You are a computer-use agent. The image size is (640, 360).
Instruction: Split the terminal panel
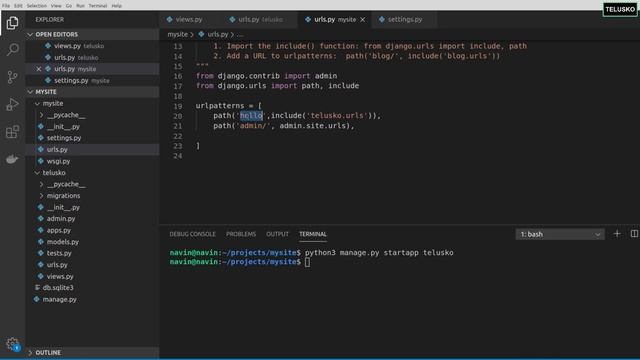coord(634,234)
